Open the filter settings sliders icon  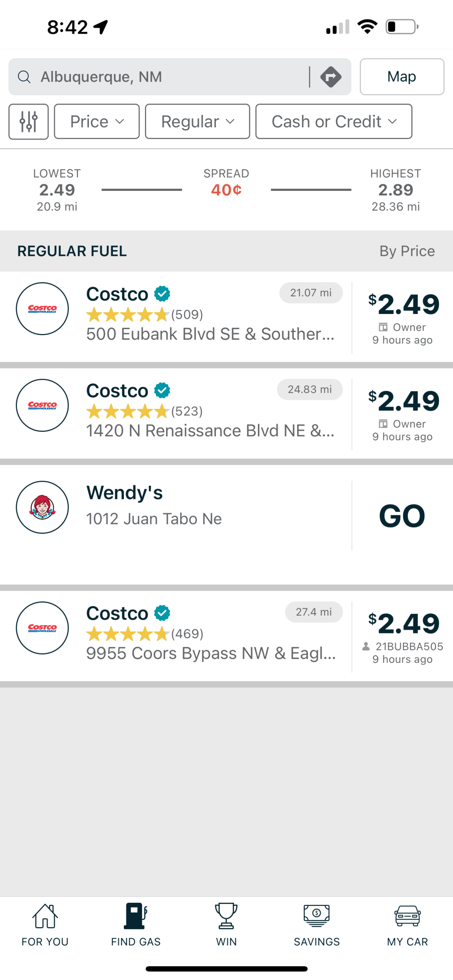(29, 122)
